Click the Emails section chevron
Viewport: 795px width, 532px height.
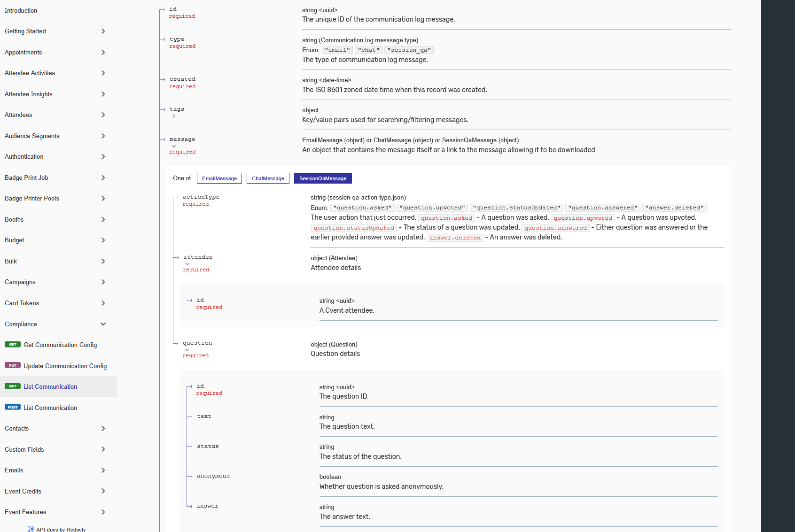[x=103, y=470]
